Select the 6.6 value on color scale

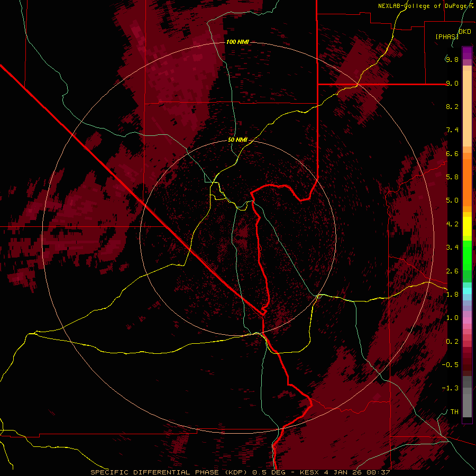452,153
